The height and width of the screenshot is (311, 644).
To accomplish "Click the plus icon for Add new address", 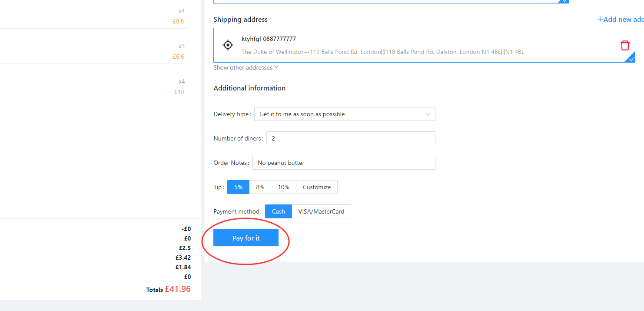I will tap(600, 19).
